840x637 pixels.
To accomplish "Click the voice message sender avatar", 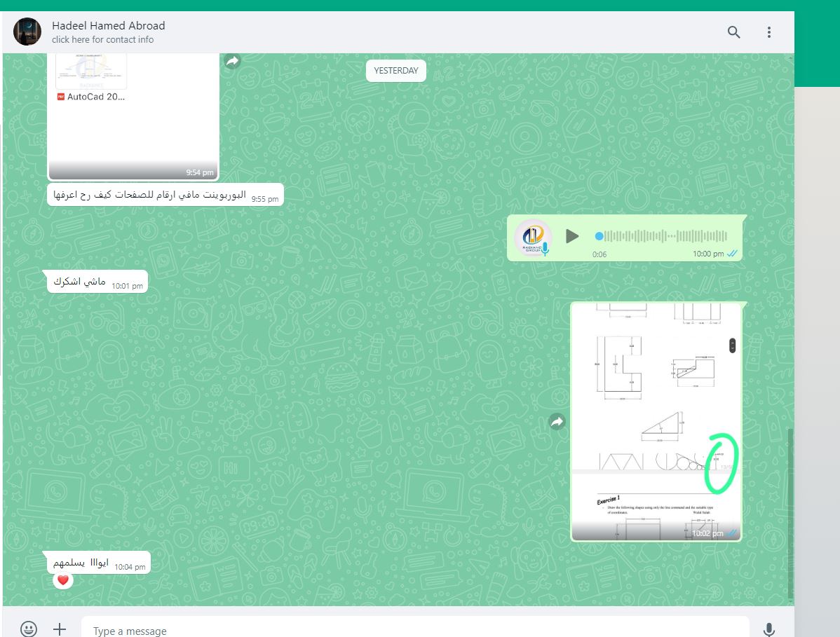I will 532,237.
